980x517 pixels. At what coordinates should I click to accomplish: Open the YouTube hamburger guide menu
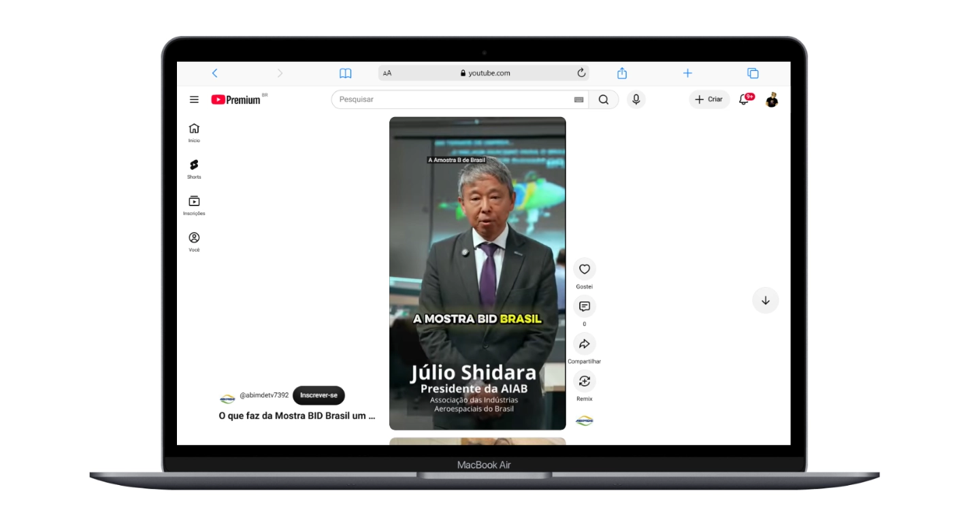tap(194, 100)
